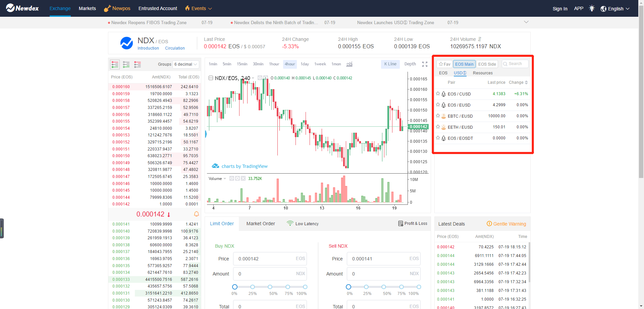Select the EOS Side market filter
Viewport: 644px width, 309px height.
(487, 64)
